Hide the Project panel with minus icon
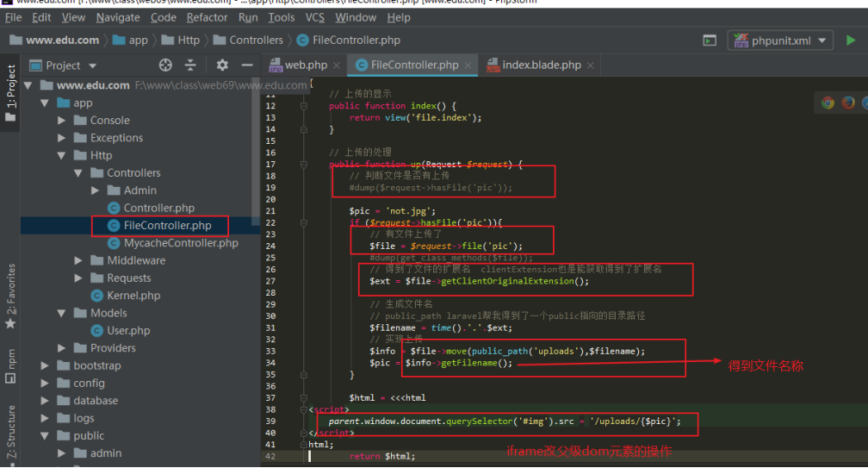The width and height of the screenshot is (868, 468). coord(247,66)
